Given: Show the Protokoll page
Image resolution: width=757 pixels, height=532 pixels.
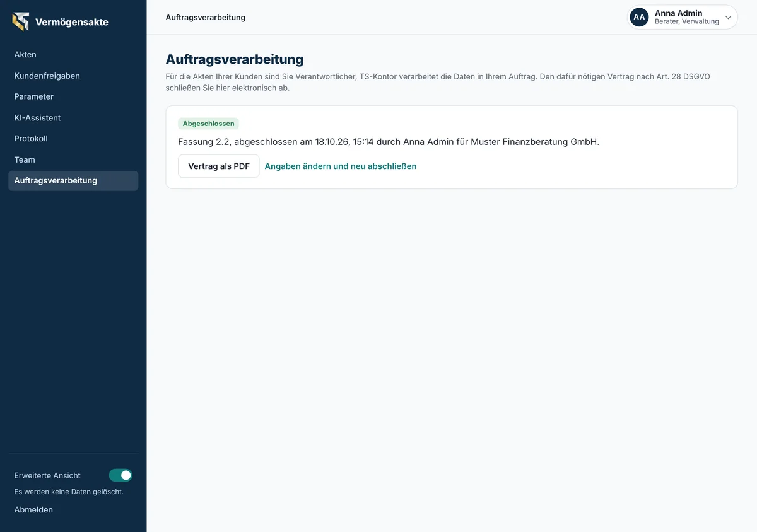Looking at the screenshot, I should [73, 139].
